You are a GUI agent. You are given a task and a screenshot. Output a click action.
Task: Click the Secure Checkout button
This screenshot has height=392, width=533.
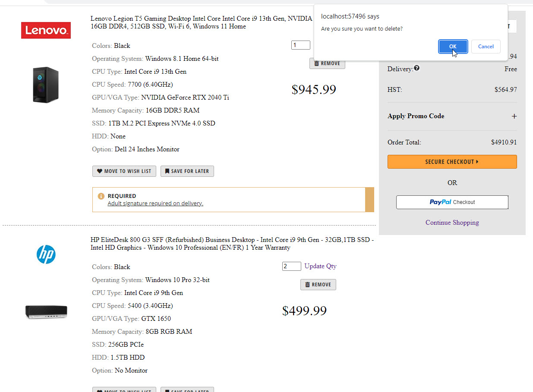point(452,162)
